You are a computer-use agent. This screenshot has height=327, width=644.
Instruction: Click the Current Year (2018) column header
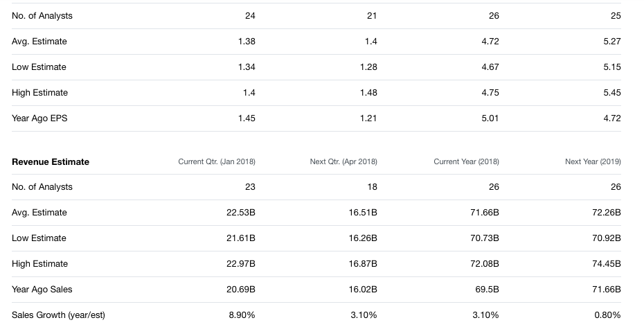466,161
